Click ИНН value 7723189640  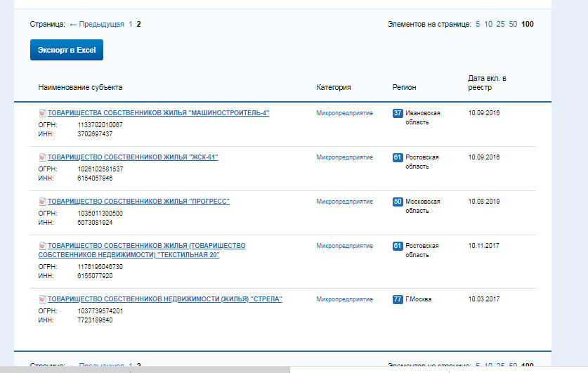click(x=95, y=320)
